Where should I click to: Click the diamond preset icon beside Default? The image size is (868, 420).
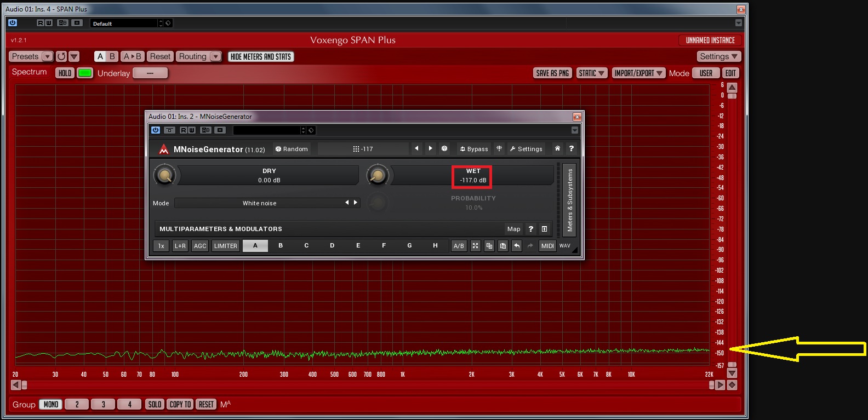point(168,23)
